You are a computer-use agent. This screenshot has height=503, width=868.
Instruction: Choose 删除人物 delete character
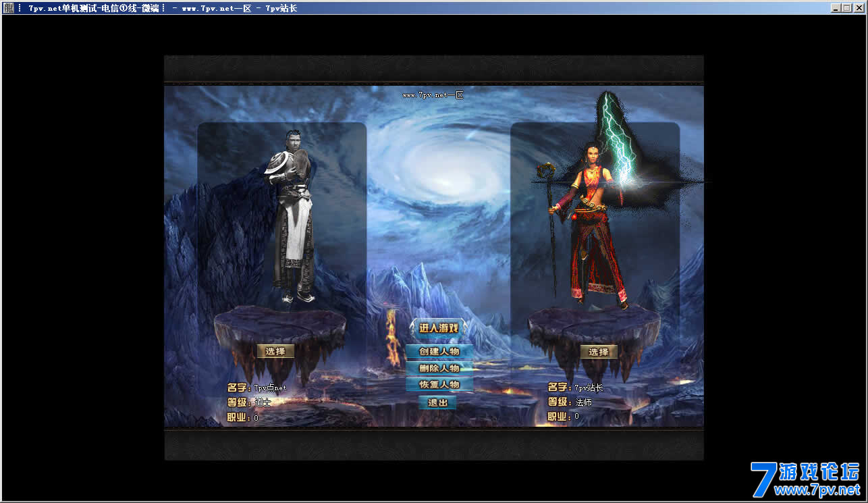coord(439,368)
